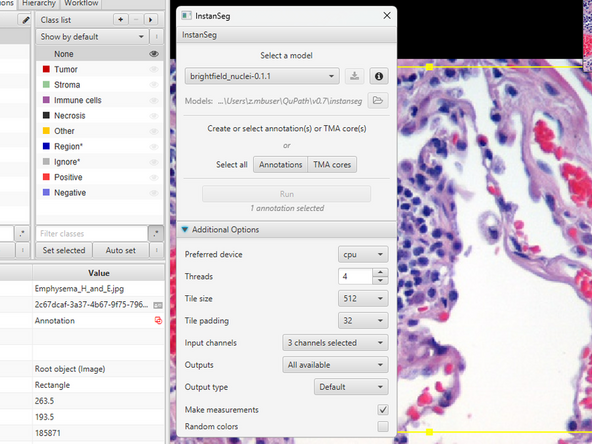Open the model info icon

[x=379, y=76]
